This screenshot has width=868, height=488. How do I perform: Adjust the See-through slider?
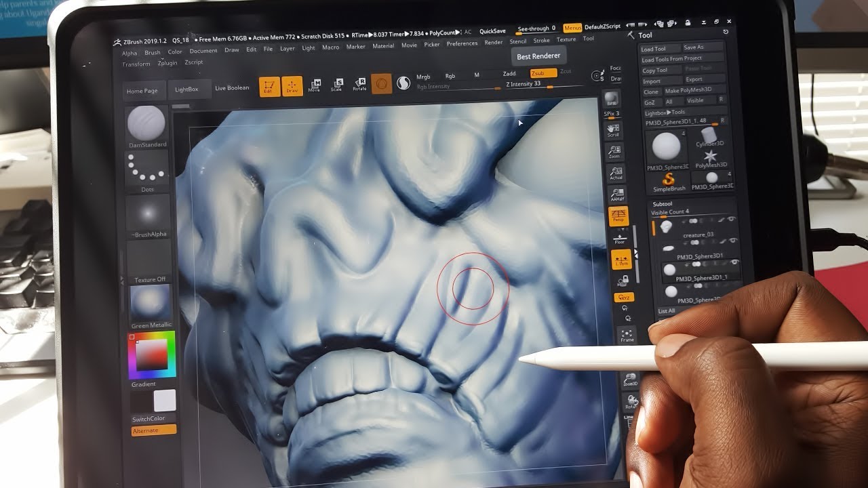536,29
